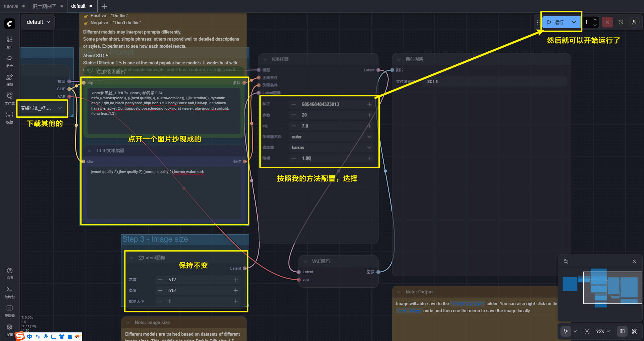Click the fit view icon in bottom toolbar

point(587,331)
